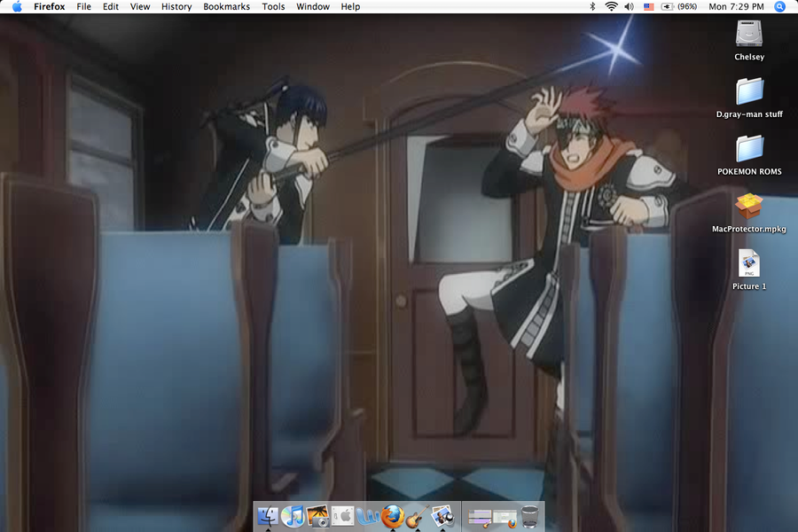Launch Microsoft Word from the dock
Viewport: 798px width, 532px height.
click(368, 516)
